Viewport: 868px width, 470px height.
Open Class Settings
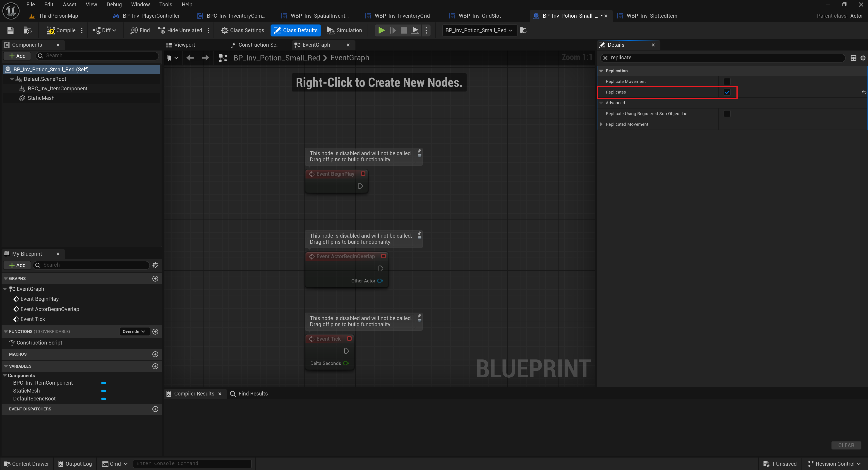tap(243, 30)
